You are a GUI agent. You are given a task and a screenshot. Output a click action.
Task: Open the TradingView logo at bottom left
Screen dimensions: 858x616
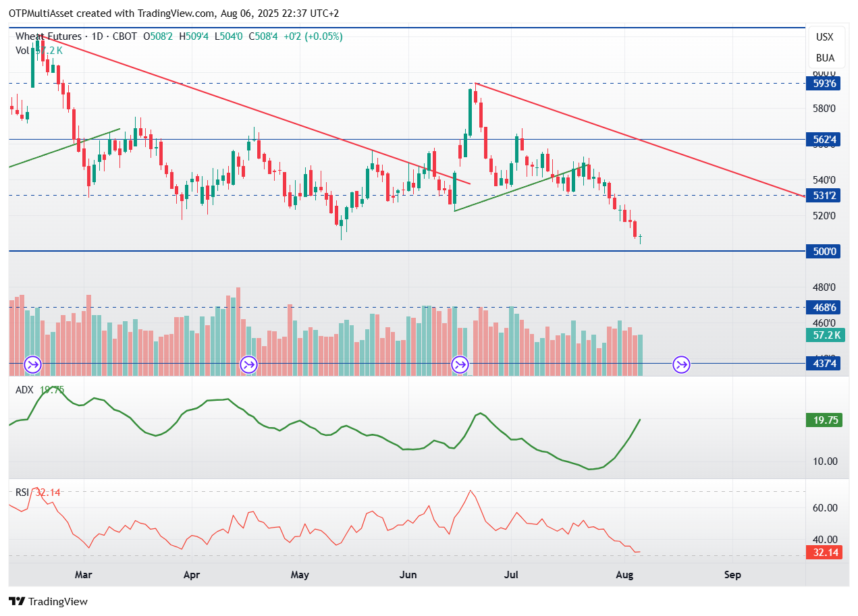[48, 601]
